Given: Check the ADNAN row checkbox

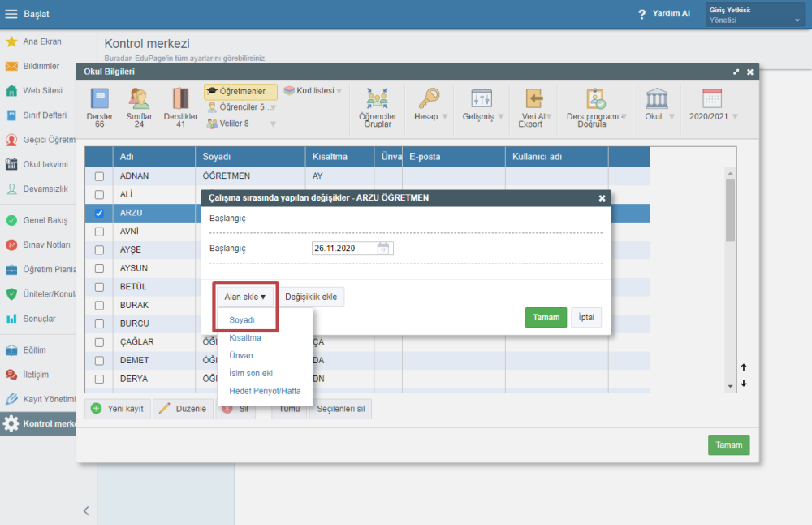Looking at the screenshot, I should (x=99, y=176).
